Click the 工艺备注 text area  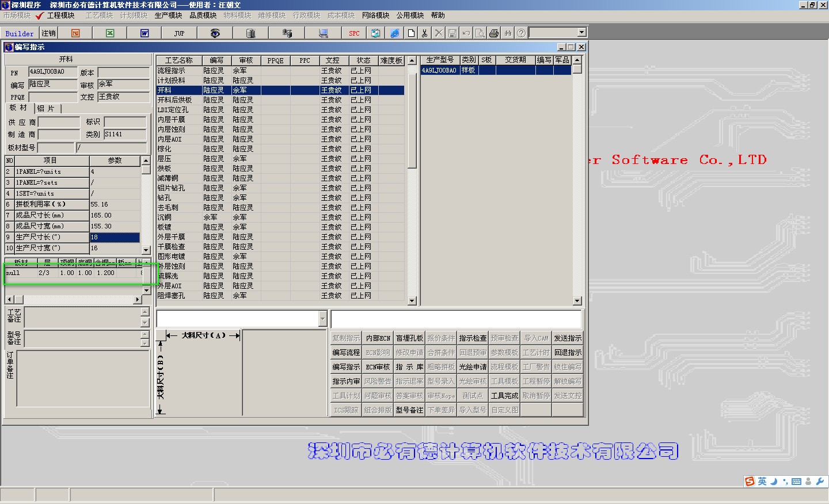(83, 318)
